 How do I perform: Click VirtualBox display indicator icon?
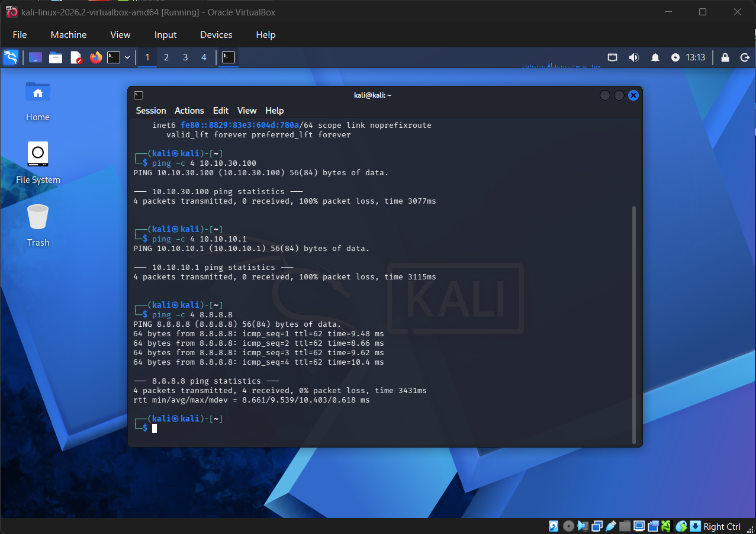(639, 526)
